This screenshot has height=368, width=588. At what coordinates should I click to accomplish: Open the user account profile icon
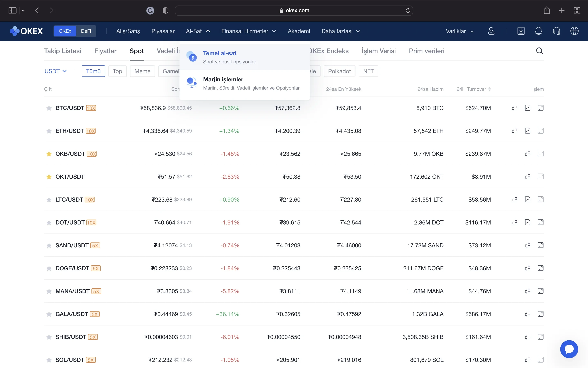pos(491,31)
